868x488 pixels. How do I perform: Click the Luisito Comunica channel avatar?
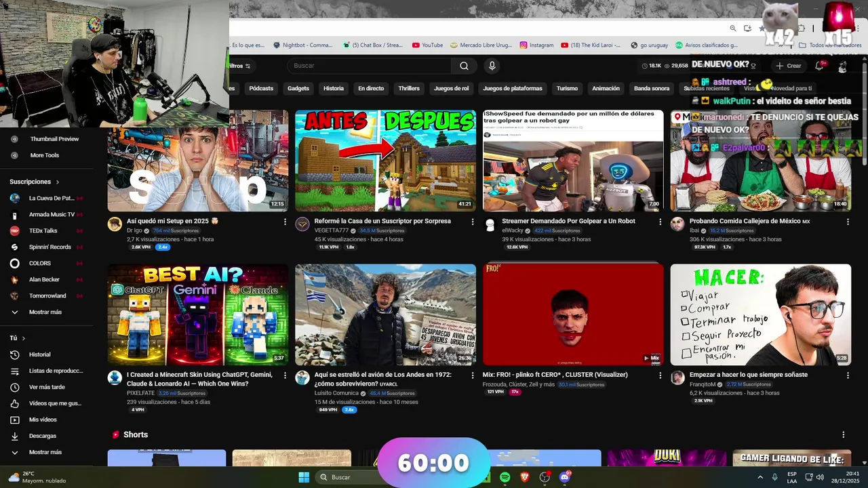302,378
